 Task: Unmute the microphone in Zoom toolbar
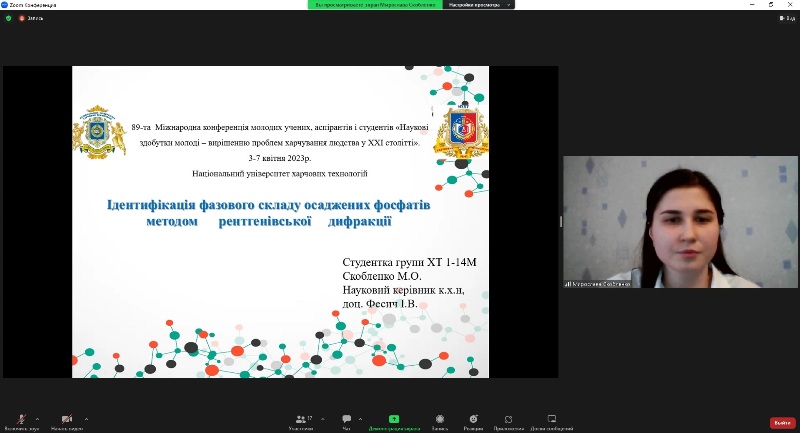21,420
